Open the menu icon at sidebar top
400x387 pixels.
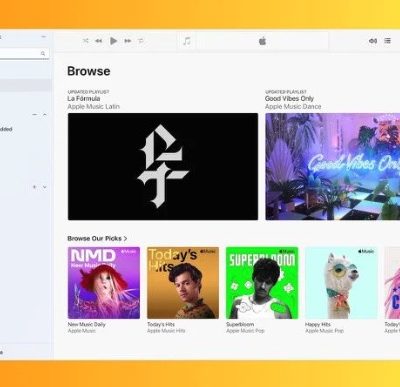(x=44, y=36)
